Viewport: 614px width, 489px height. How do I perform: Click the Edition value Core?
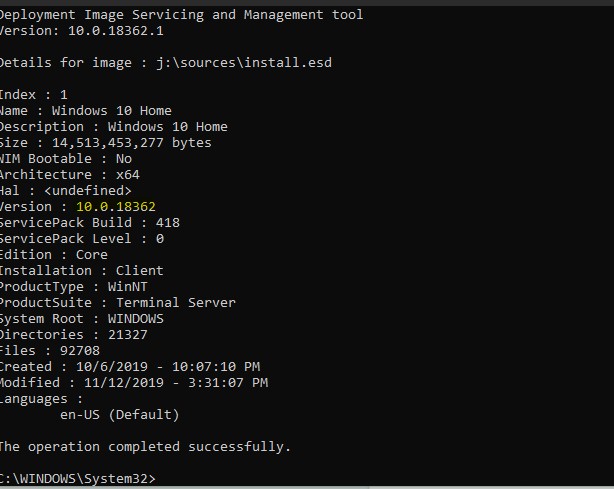pos(92,254)
